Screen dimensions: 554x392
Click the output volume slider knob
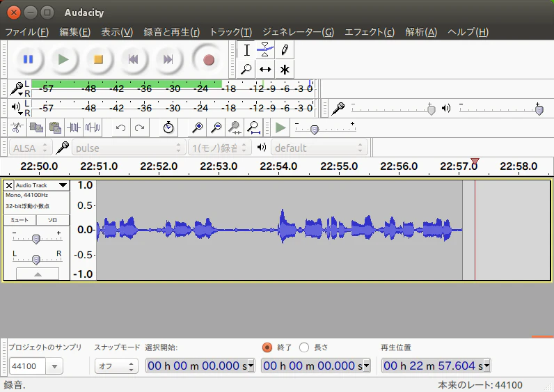coord(539,110)
